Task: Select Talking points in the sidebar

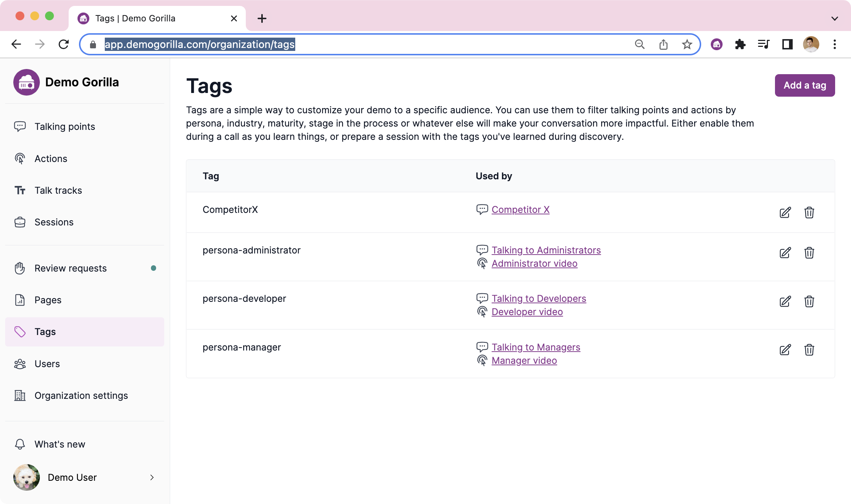Action: point(20,126)
